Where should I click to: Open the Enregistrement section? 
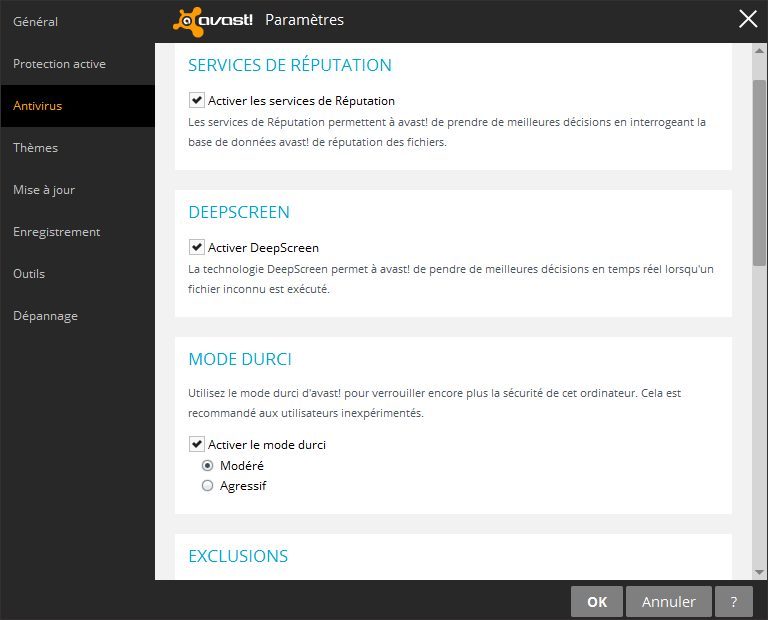pos(57,232)
